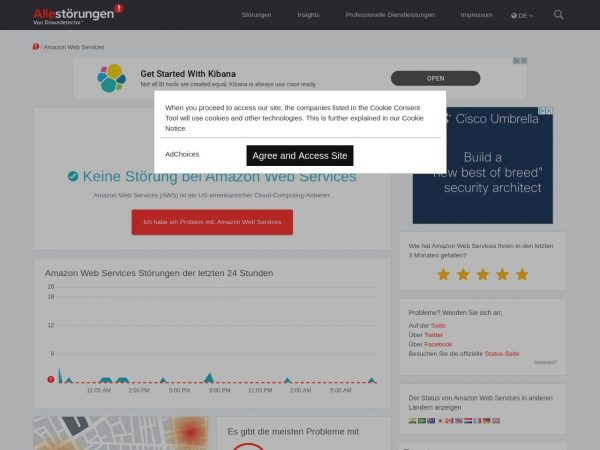Open the Störungen menu item
This screenshot has width=600, height=450.
click(256, 15)
